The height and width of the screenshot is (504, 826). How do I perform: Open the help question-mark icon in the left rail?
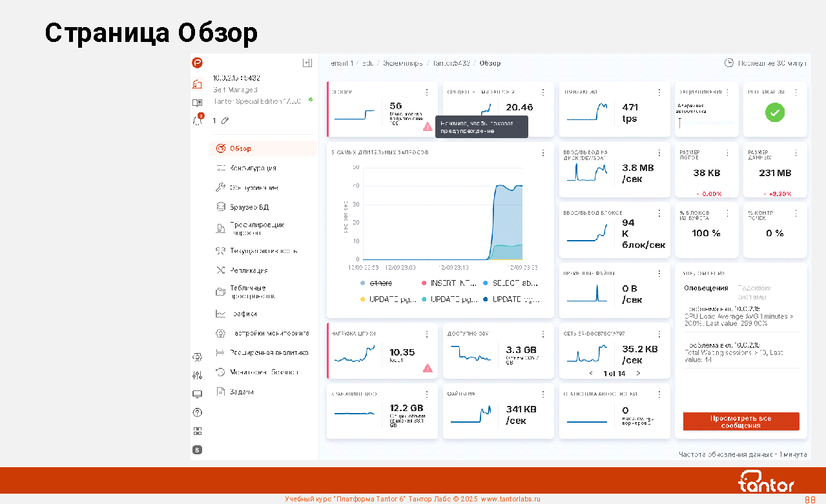(198, 412)
